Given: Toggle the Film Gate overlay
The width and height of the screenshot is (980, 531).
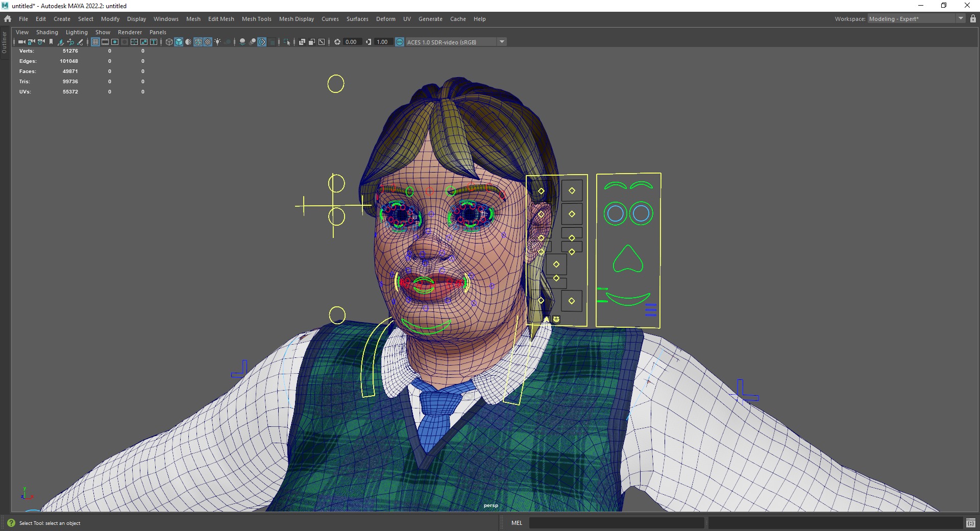Looking at the screenshot, I should (105, 42).
